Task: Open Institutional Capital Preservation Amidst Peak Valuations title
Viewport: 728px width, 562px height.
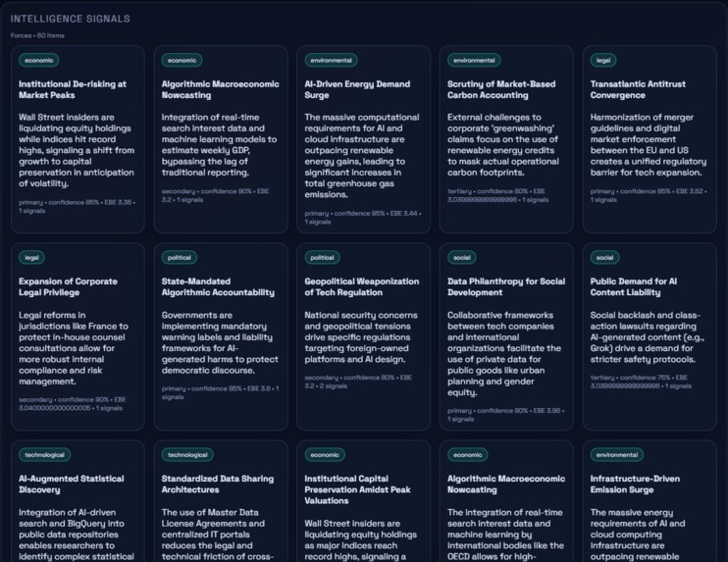Action: pyautogui.click(x=357, y=489)
